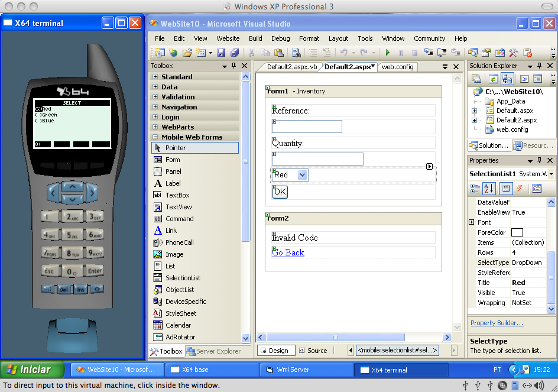
Task: Click the designer horizontal scrollbar thumb
Action: [x=335, y=337]
